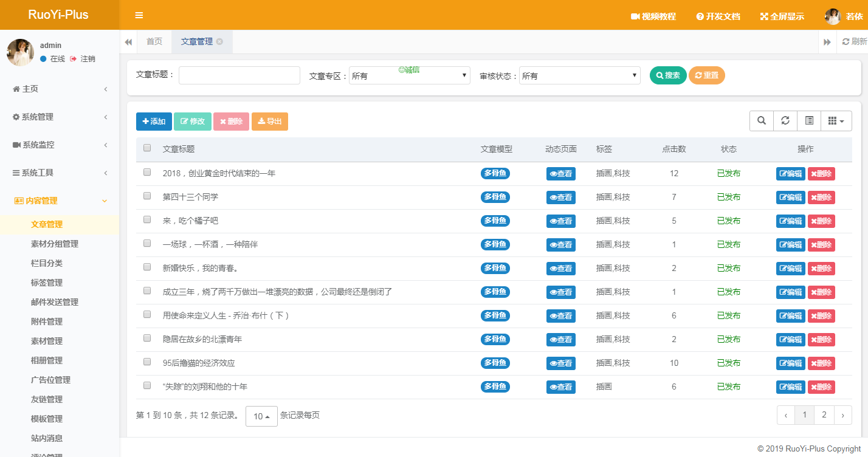Toggle card view with the list icon
This screenshot has width=868, height=457.
pos(809,121)
